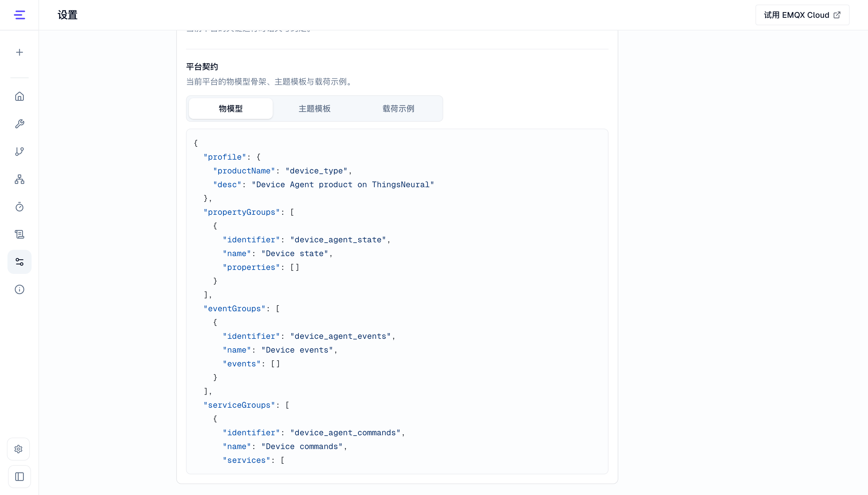Click the "profile" key text
The image size is (868, 495).
pyautogui.click(x=225, y=157)
